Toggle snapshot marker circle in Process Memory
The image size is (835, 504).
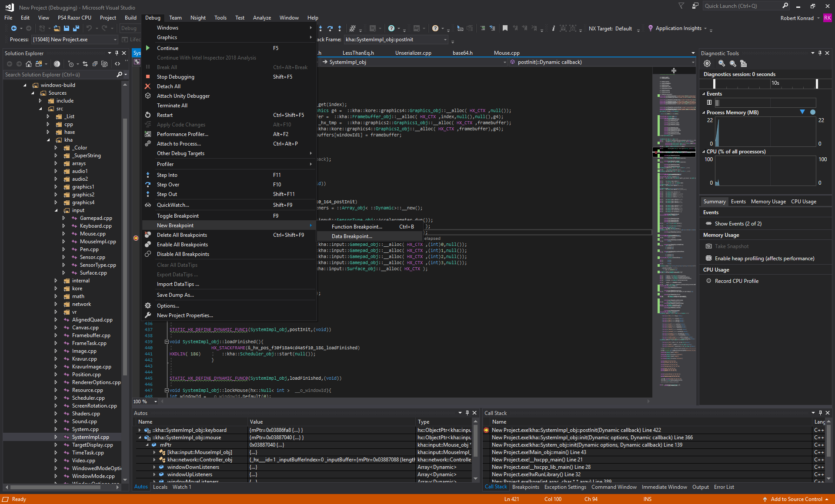(813, 112)
